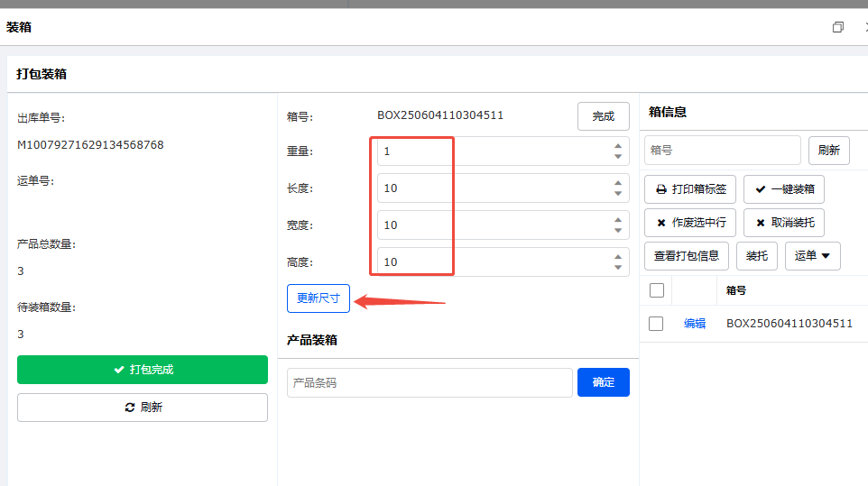Click the 箱号 search field in 箱信息
Screen dimensions: 868x486
coord(723,151)
